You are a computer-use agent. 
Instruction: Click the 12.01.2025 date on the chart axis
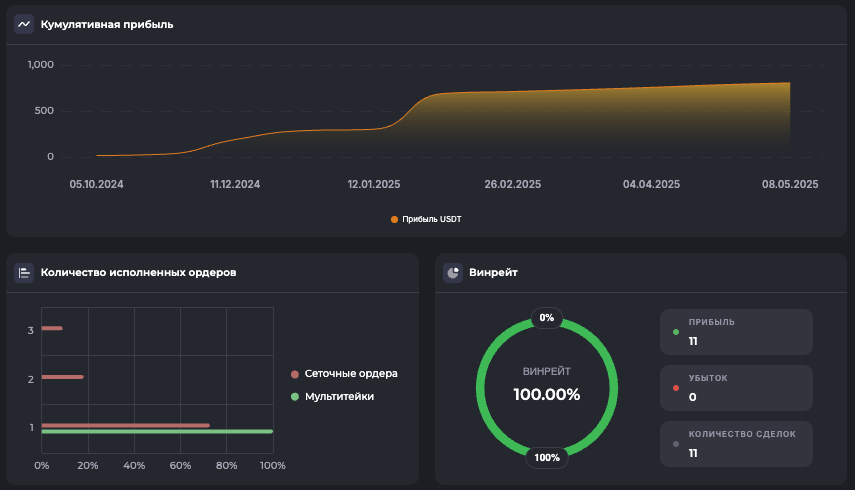(374, 184)
